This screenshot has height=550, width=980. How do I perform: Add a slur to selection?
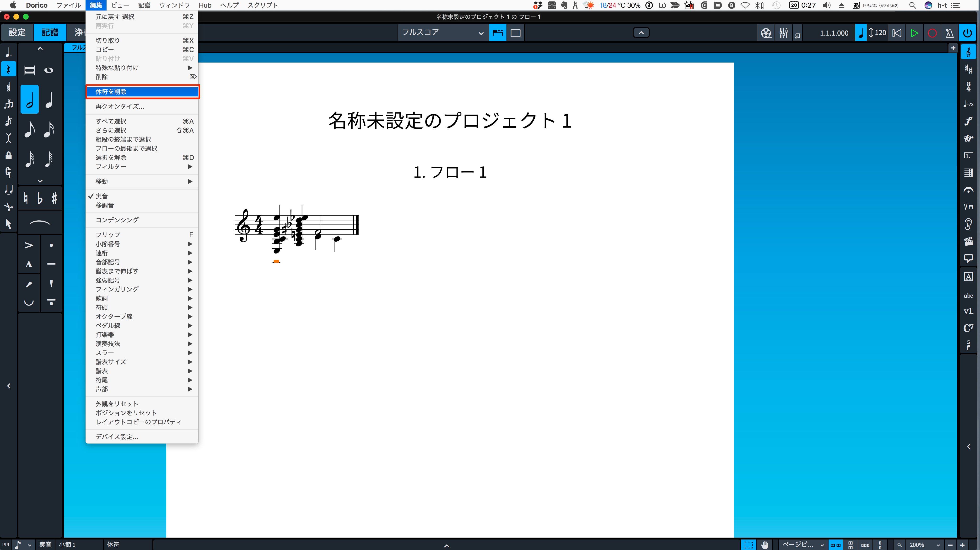tap(40, 223)
